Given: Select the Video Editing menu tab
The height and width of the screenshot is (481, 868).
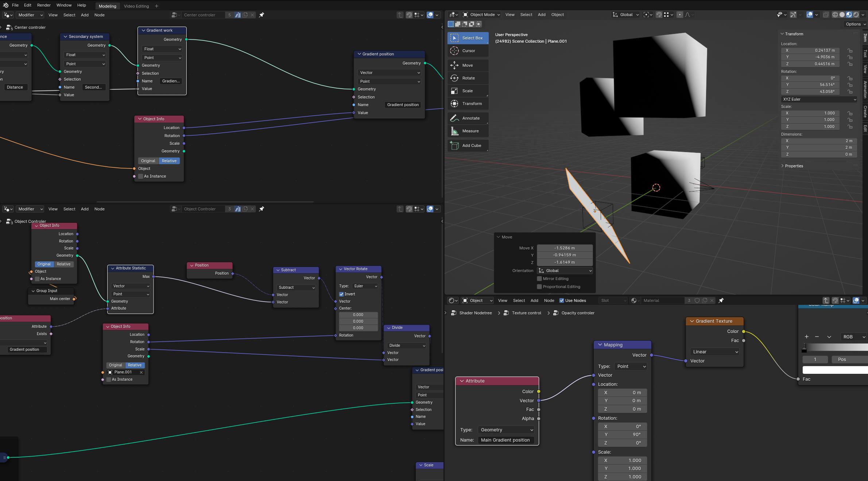Looking at the screenshot, I should tap(136, 5).
